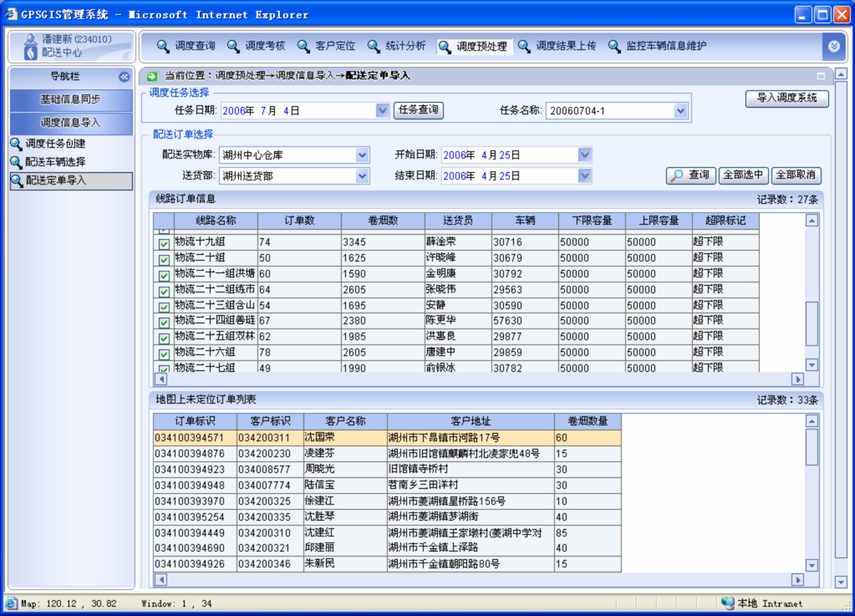Click the 导入调度系统 button
Viewport: 855px width, 616px height.
(786, 99)
